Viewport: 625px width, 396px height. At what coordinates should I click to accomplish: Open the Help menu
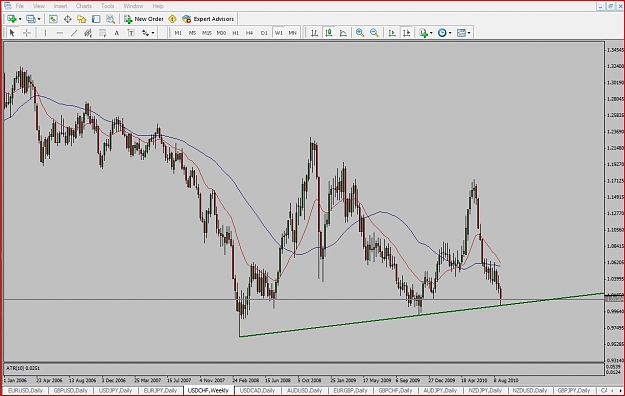pyautogui.click(x=158, y=6)
